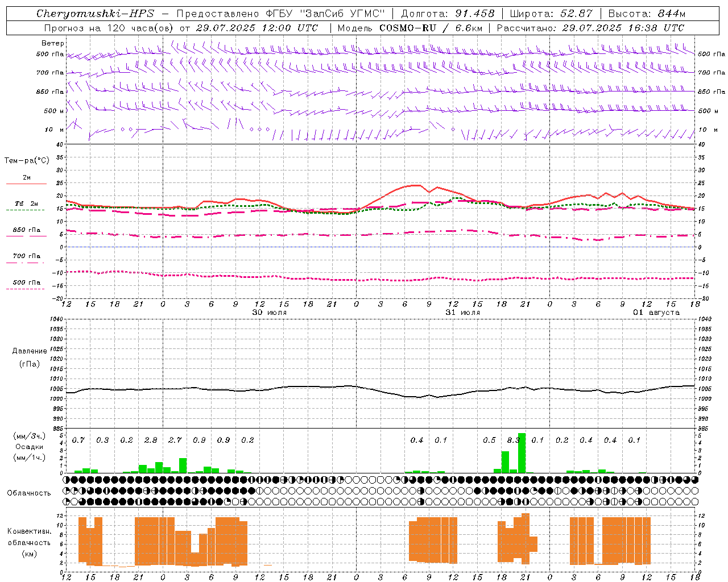Screen dimensions: 728x582
Task: Click the 'Тем-ра(°C)' panel label
Action: pos(27,161)
